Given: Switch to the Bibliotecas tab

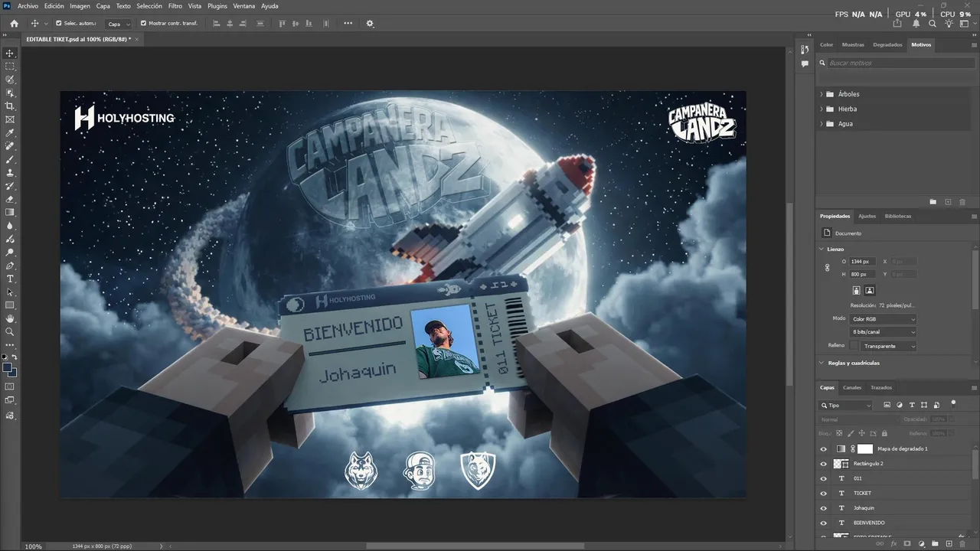Looking at the screenshot, I should 898,216.
